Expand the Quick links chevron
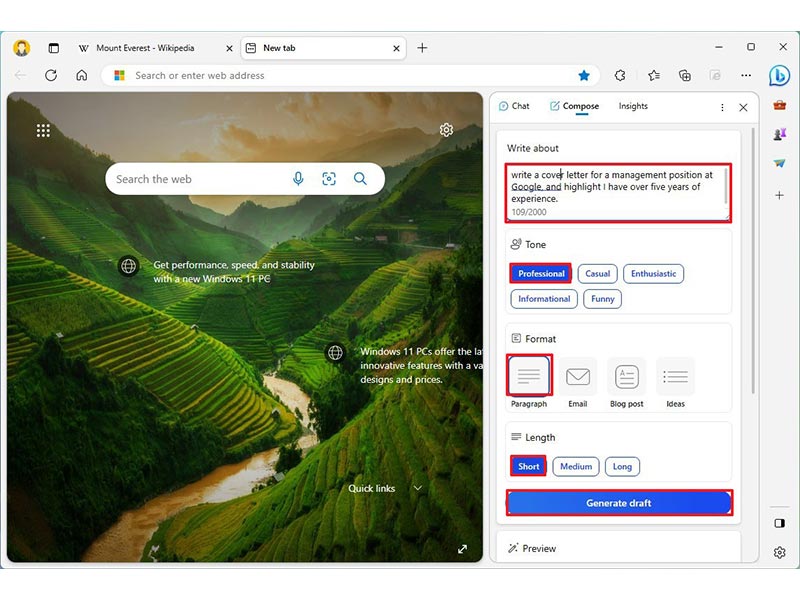 [417, 488]
